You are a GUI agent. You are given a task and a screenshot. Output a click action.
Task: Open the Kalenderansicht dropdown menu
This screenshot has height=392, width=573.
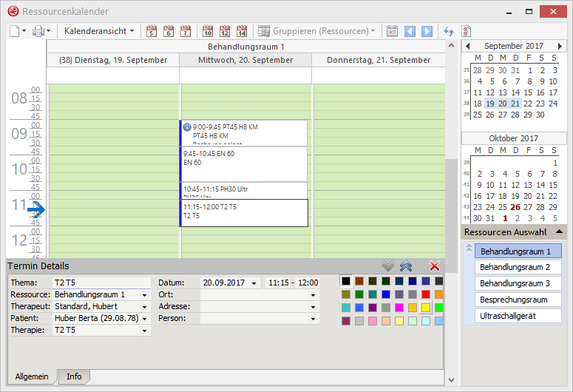[x=99, y=31]
